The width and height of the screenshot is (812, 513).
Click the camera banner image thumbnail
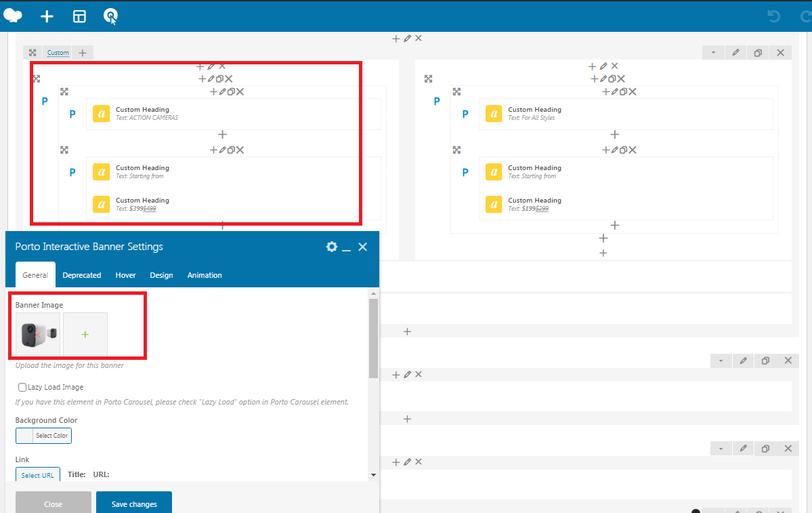tap(38, 334)
